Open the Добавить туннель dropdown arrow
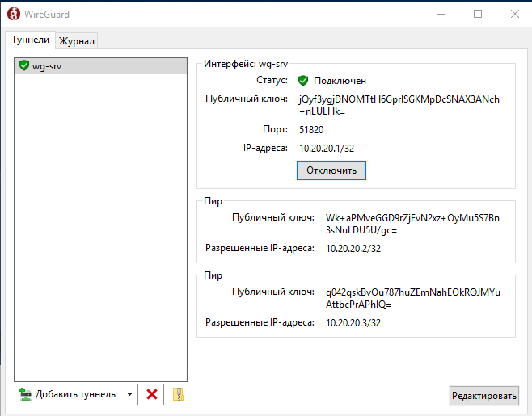Screen dimensions: 532x416 point(129,394)
